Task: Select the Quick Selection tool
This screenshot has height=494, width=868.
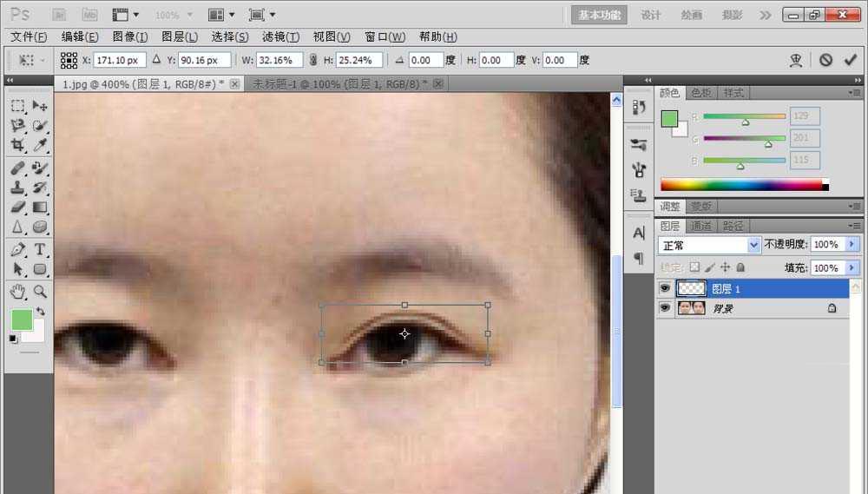Action: pos(39,126)
